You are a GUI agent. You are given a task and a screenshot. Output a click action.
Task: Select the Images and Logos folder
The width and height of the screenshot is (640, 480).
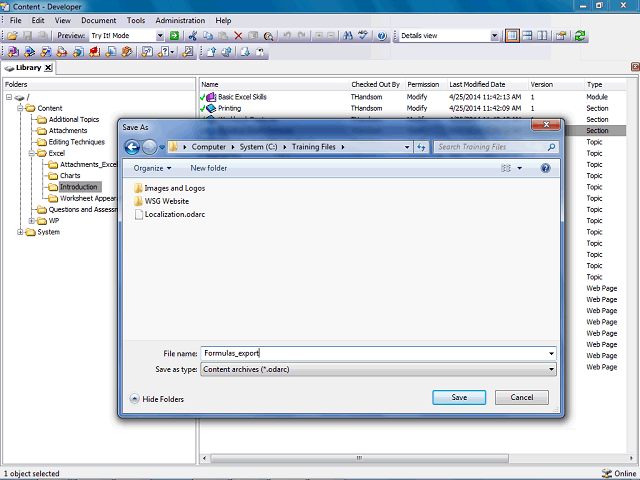click(169, 189)
